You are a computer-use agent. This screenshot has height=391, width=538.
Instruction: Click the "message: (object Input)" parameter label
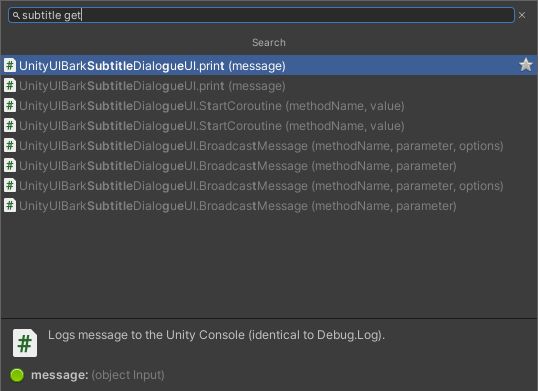click(98, 375)
